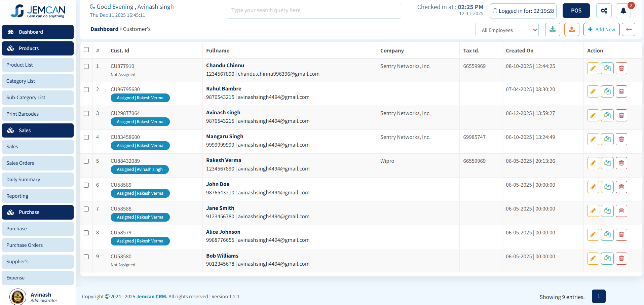
Task: Type a query in the search field
Action: coord(313,10)
